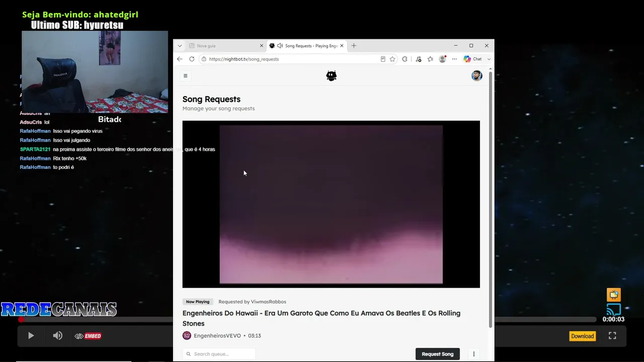Click the red progress handle
Viewport: 644px width, 362px height.
[21, 319]
